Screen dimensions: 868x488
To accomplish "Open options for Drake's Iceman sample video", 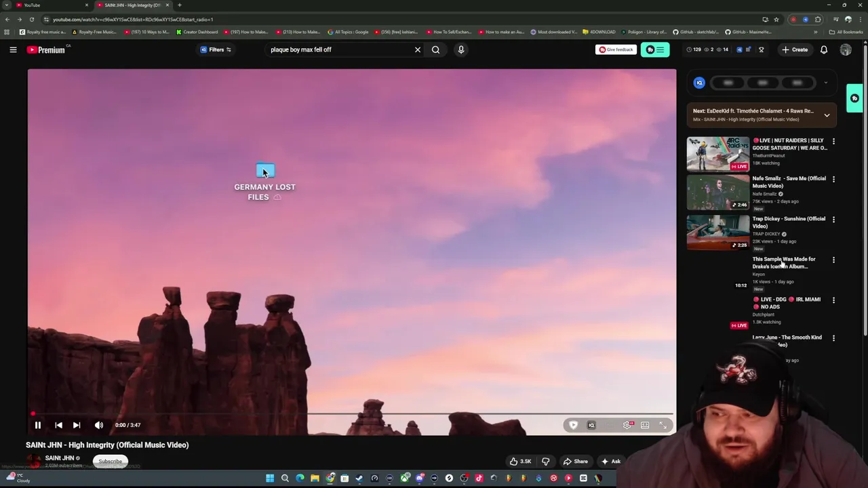I will [x=833, y=260].
